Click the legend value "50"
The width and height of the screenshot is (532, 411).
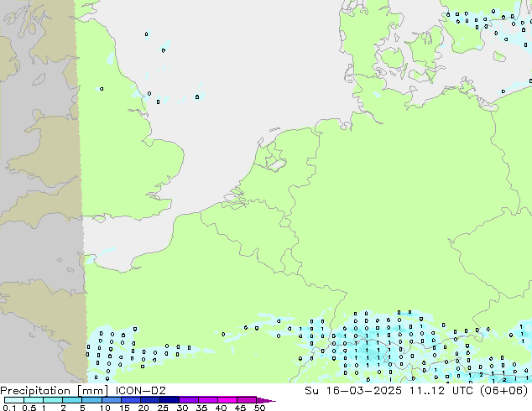point(259,408)
